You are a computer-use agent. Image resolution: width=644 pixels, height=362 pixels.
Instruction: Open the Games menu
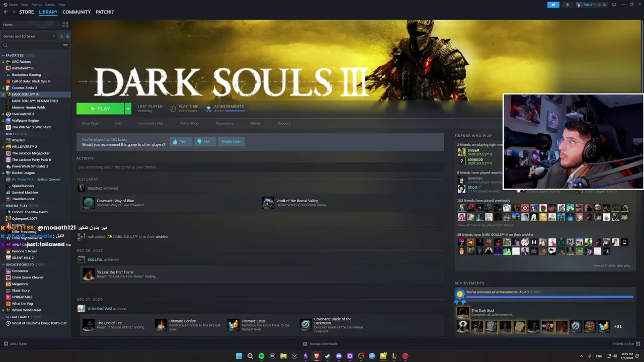(50, 5)
